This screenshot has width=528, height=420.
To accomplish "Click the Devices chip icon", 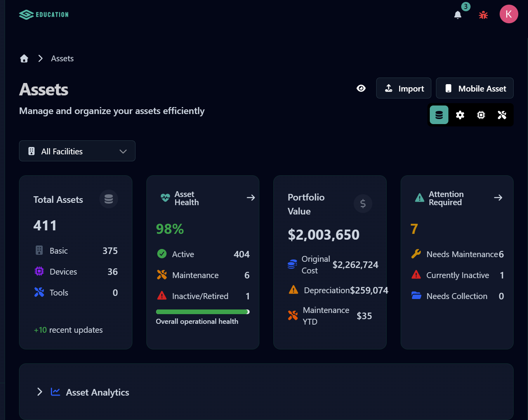I will point(39,271).
